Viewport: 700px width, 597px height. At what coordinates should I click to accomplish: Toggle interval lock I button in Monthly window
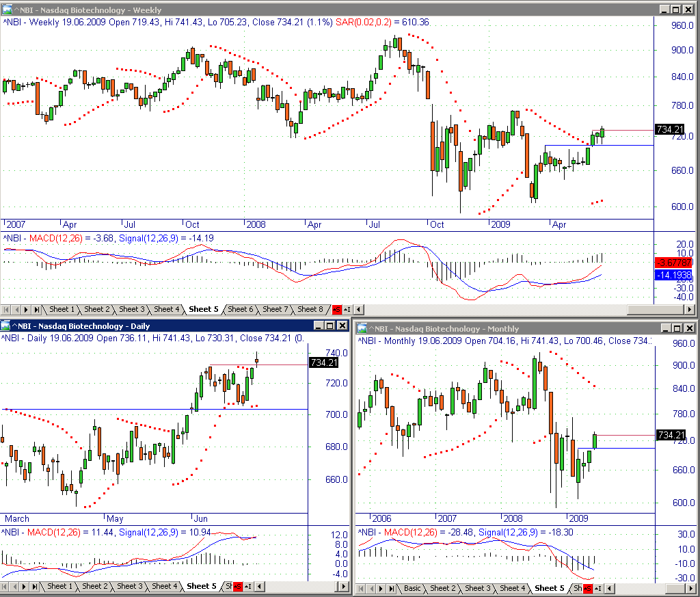597,589
